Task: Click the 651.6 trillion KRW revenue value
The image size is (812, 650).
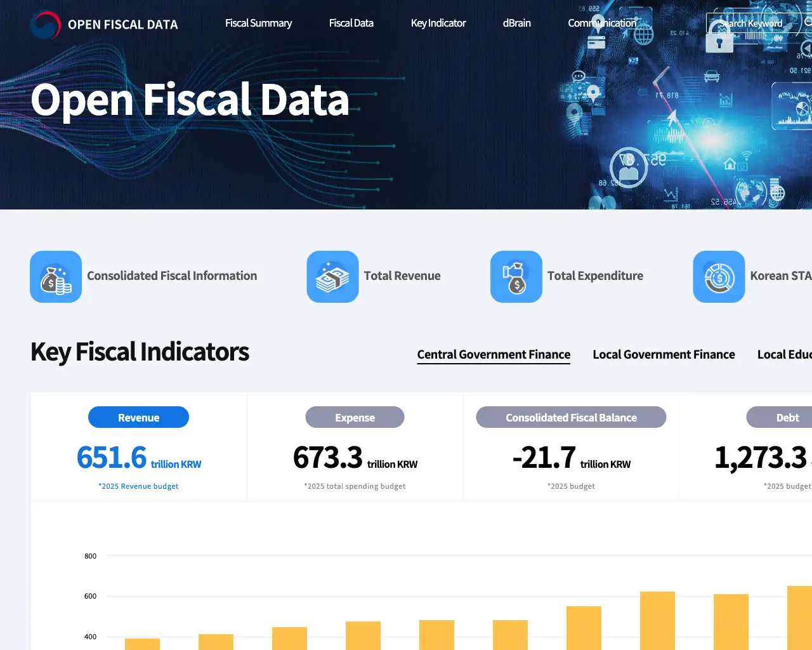Action: (x=139, y=458)
